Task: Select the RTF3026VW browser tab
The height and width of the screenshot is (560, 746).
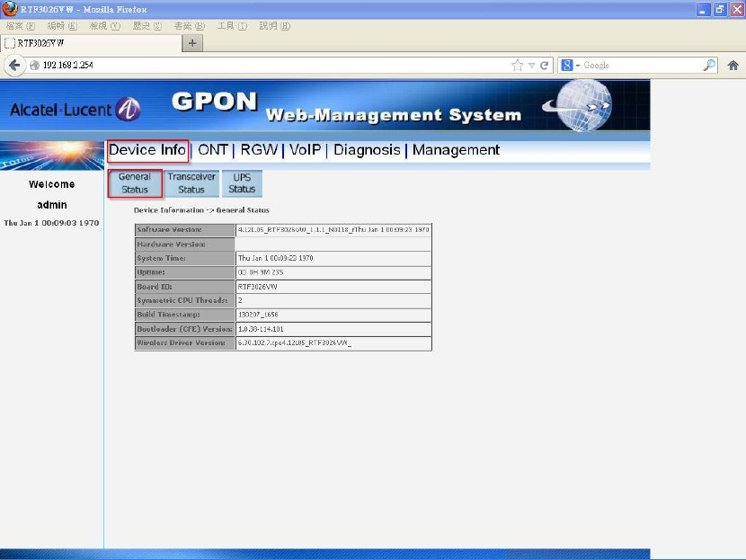Action: point(92,43)
